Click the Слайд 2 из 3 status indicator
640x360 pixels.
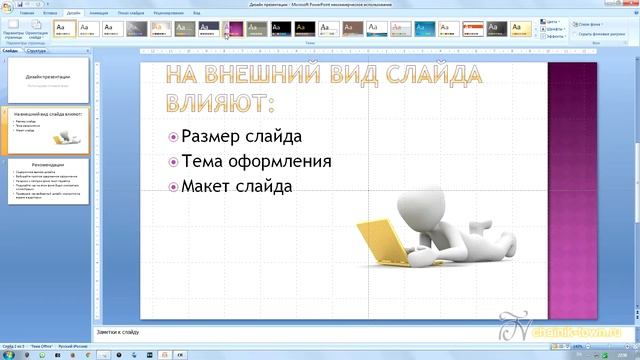[x=13, y=347]
